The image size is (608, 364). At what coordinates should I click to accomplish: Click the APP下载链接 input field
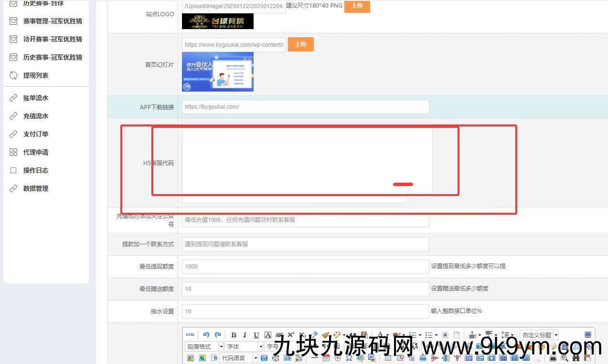[305, 107]
